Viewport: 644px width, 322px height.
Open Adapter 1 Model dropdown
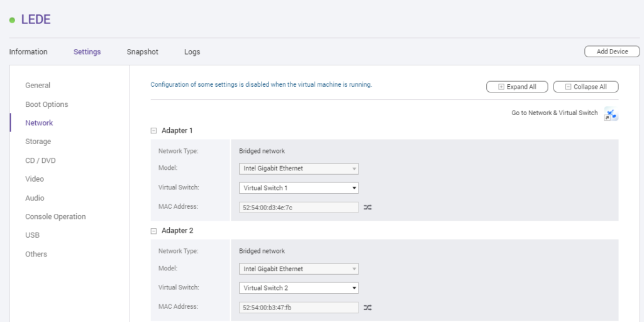(x=299, y=169)
